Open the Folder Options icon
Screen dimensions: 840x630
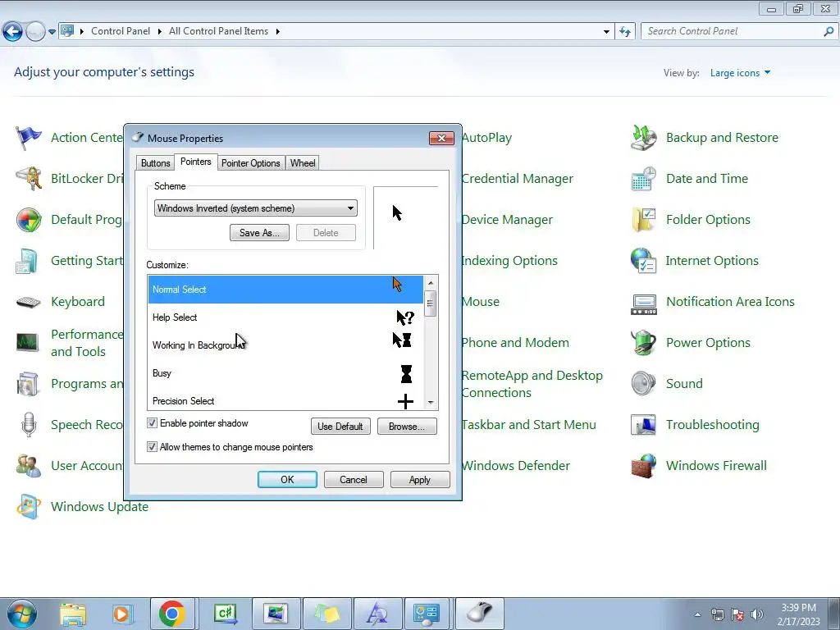[643, 220]
